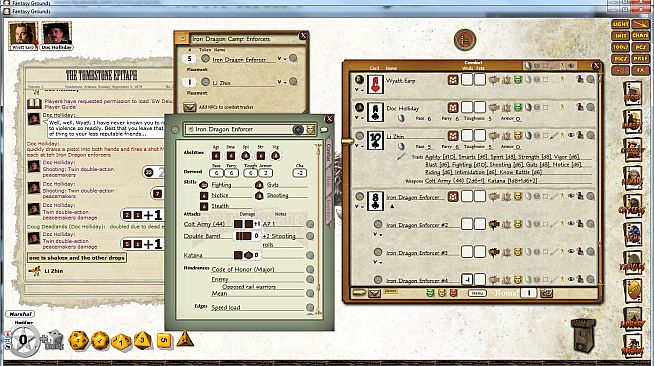Pick up the d8 die
The width and height of the screenshot is (654, 366).
click(x=142, y=340)
